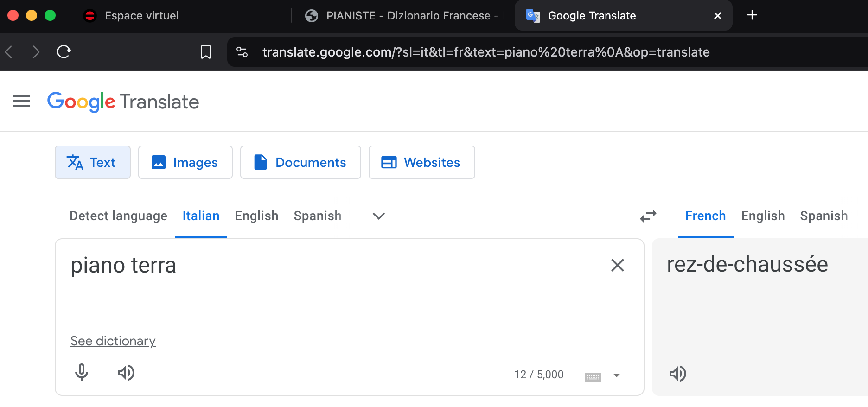Swap source and target languages
The image size is (868, 407).
click(648, 216)
